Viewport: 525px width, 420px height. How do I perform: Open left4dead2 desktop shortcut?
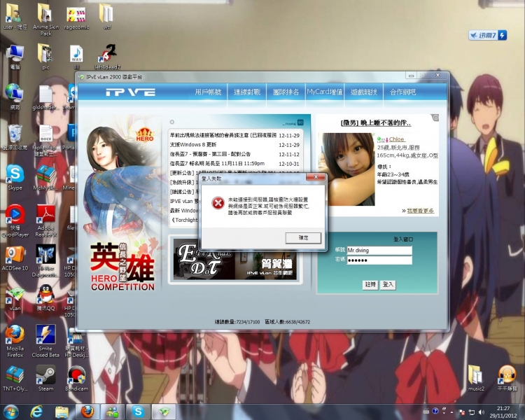pyautogui.click(x=107, y=57)
